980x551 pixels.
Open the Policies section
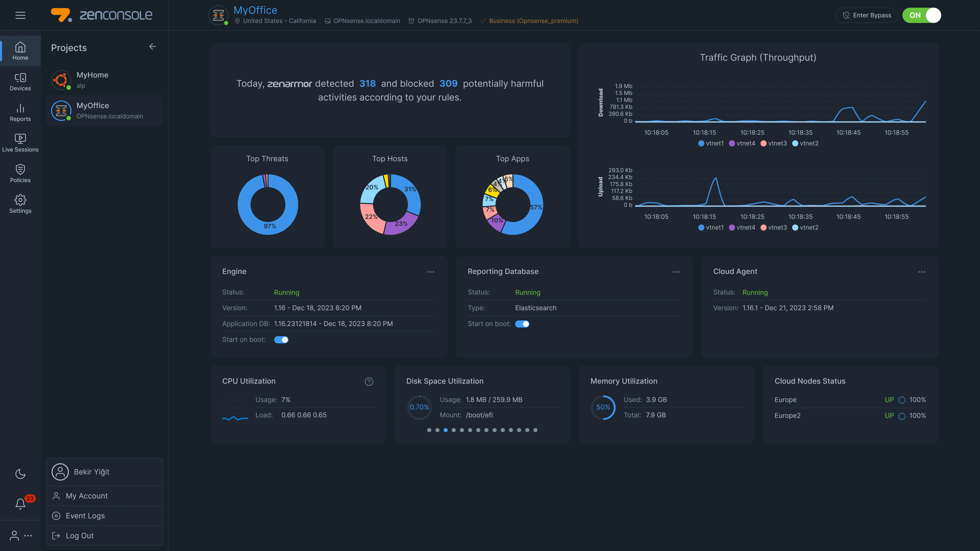pos(20,173)
